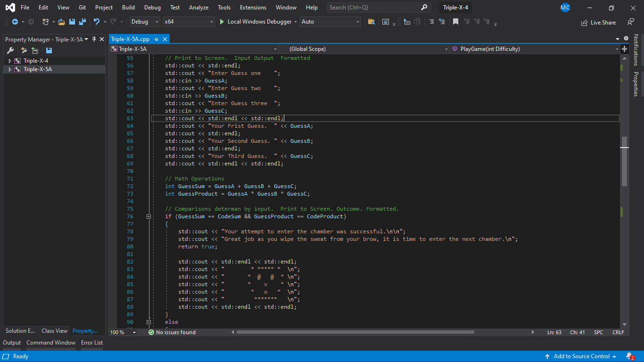Screen dimensions: 644x362
Task: Click the Find in Files icon
Action: coord(372,22)
